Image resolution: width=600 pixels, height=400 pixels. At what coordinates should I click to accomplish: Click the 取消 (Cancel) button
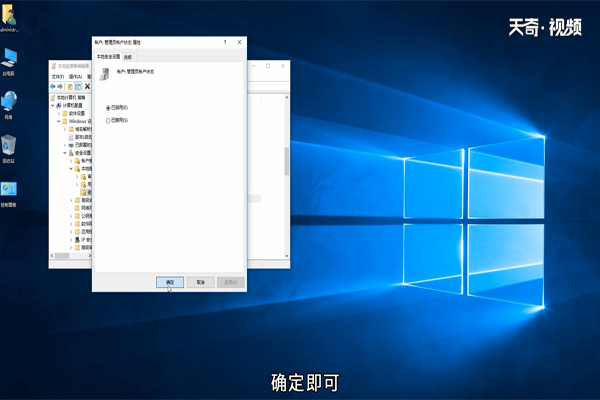pos(201,282)
